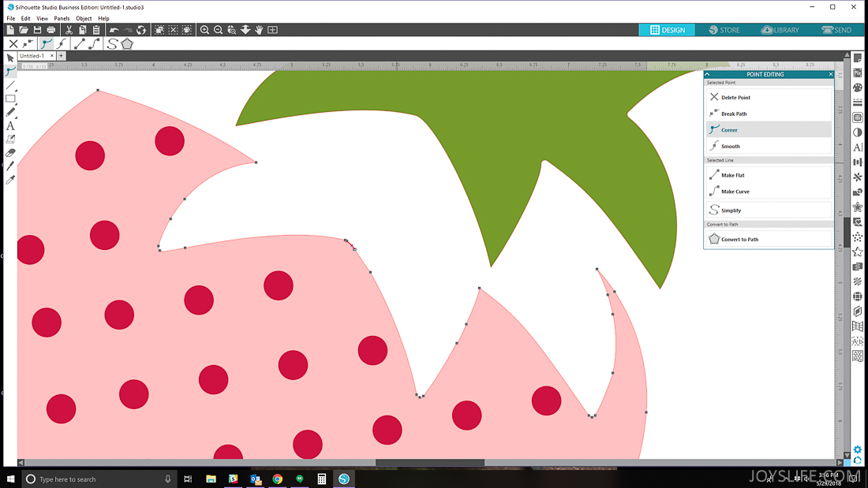
Task: Click Delete Point in the panel
Action: tap(769, 98)
